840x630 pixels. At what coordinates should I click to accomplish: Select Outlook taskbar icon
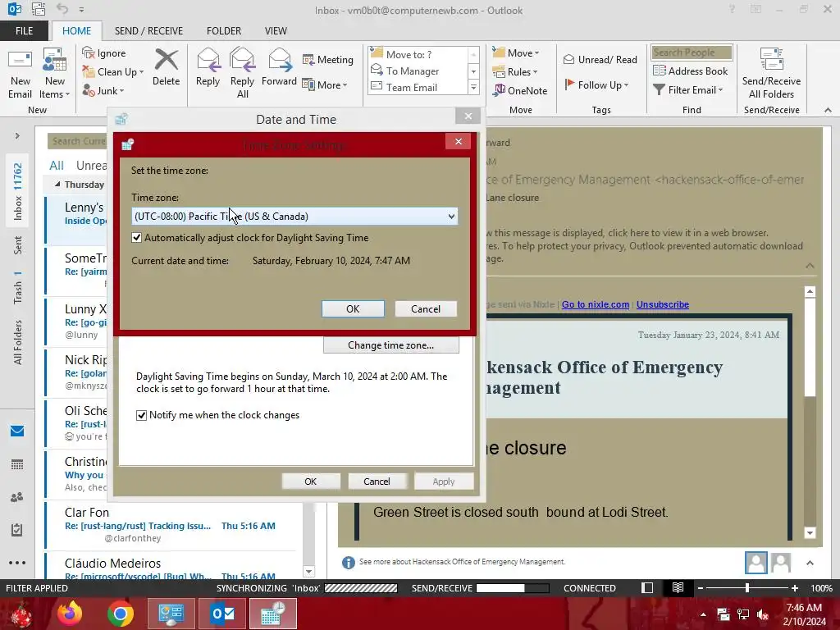point(222,614)
